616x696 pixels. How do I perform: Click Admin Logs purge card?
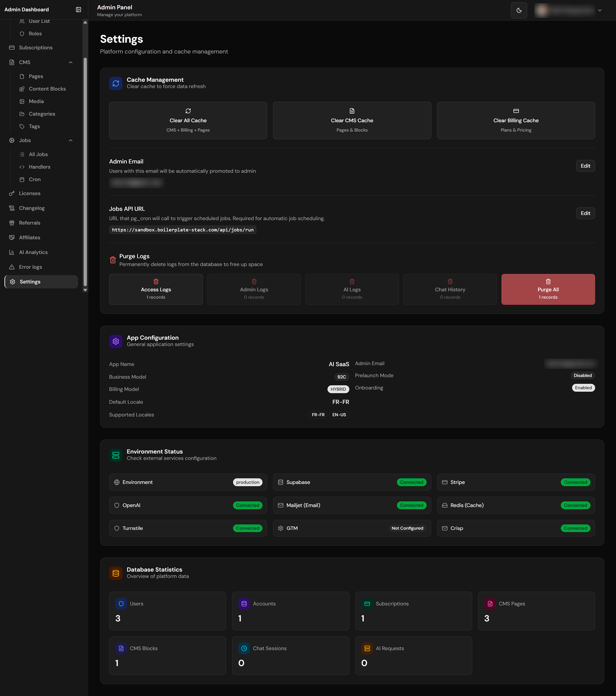tap(254, 289)
